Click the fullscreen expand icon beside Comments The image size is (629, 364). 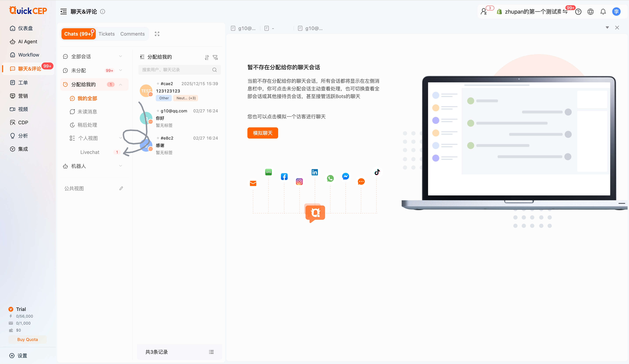(157, 34)
